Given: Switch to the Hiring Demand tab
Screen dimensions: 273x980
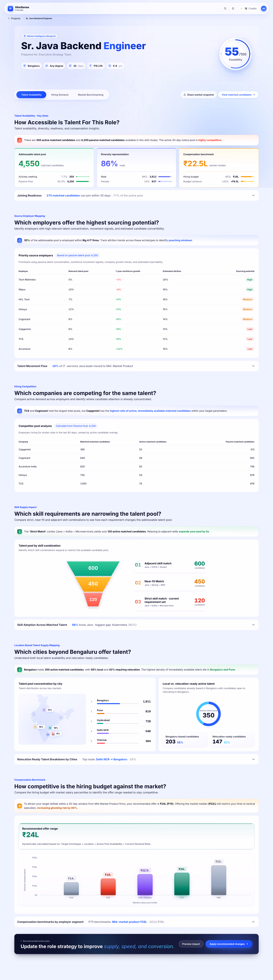Looking at the screenshot, I should 60,95.
